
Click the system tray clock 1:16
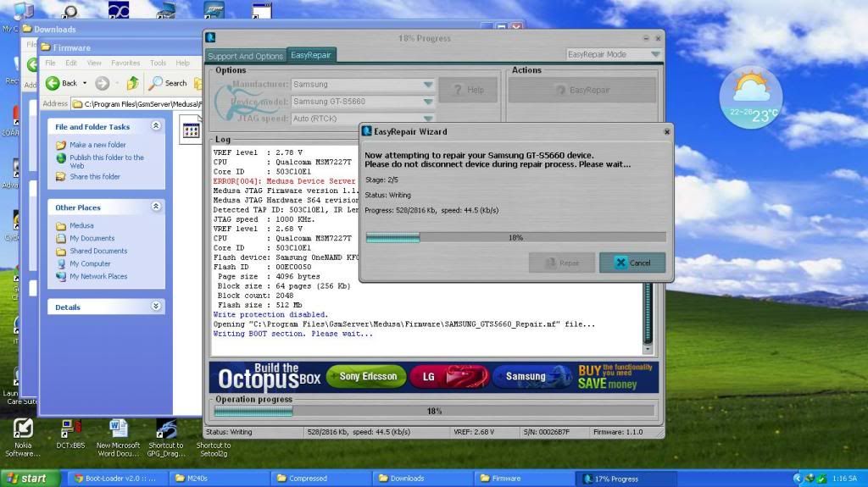pos(845,479)
